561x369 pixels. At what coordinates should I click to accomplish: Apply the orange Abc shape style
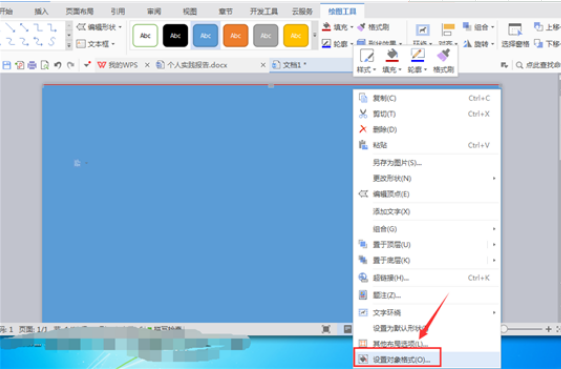click(x=235, y=35)
